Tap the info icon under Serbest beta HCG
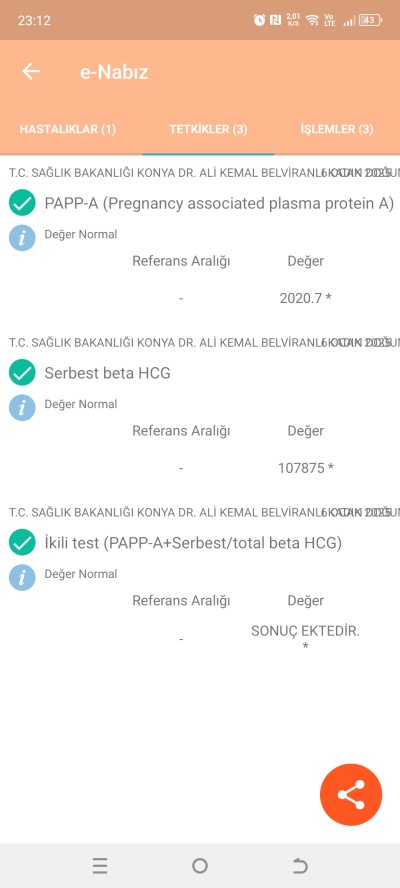This screenshot has height=888, width=400. pos(22,408)
